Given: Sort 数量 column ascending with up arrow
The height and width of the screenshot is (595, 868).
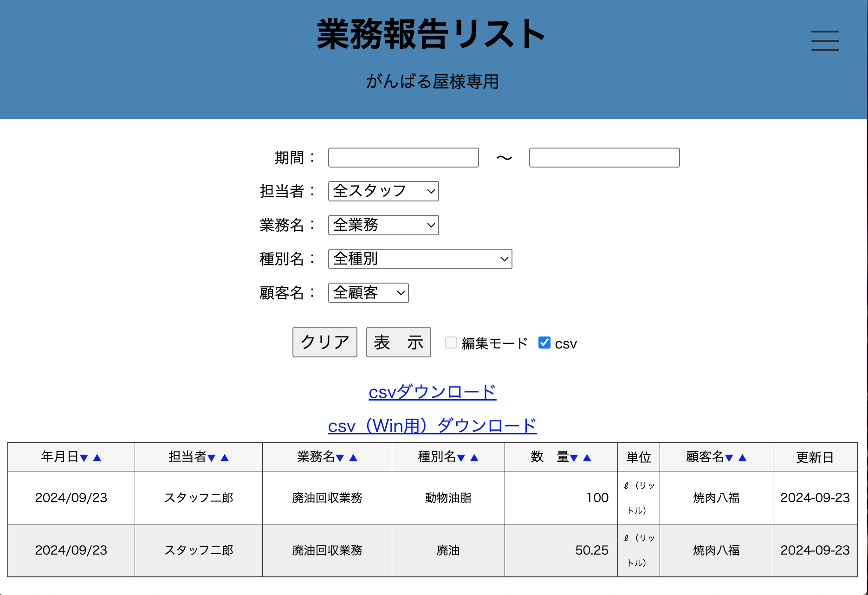Looking at the screenshot, I should [587, 458].
